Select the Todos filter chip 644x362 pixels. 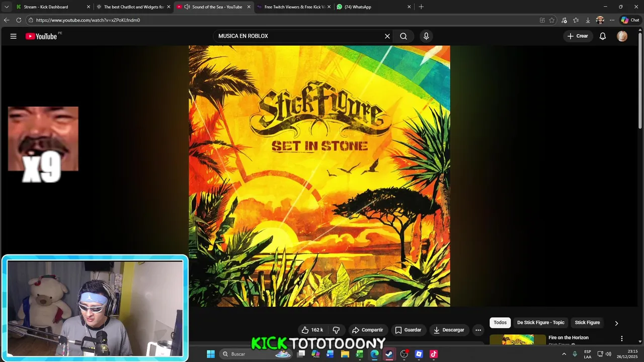(500, 323)
